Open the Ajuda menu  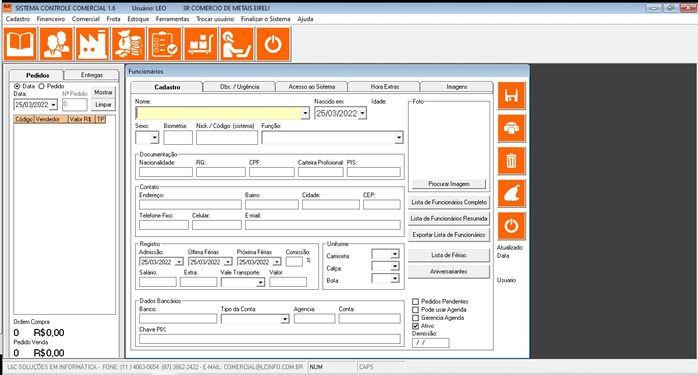tap(305, 19)
